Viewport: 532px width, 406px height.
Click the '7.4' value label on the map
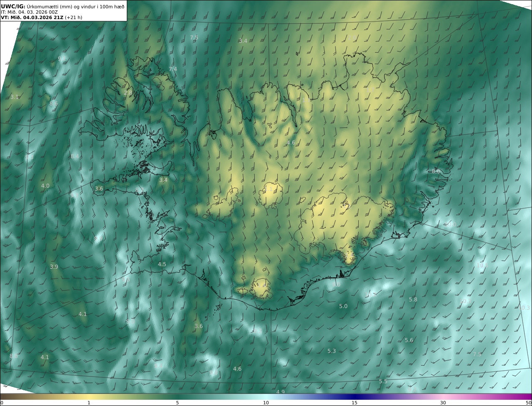[x=173, y=69]
